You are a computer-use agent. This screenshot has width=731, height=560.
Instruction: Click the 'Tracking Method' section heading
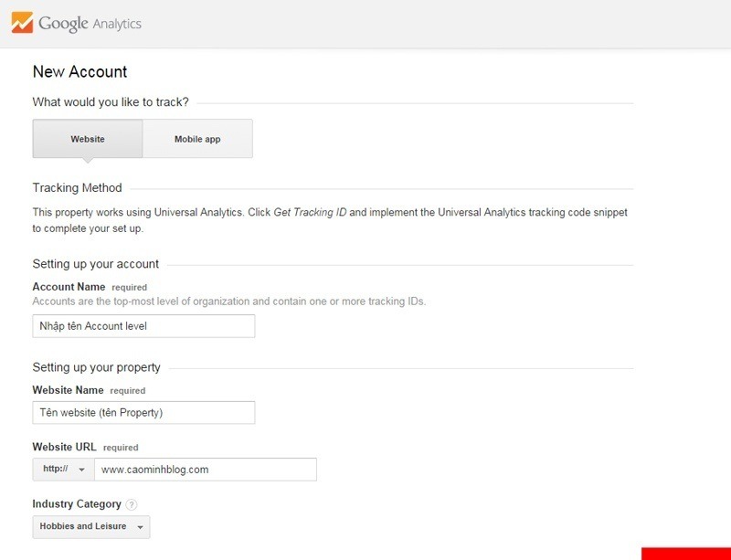[77, 187]
